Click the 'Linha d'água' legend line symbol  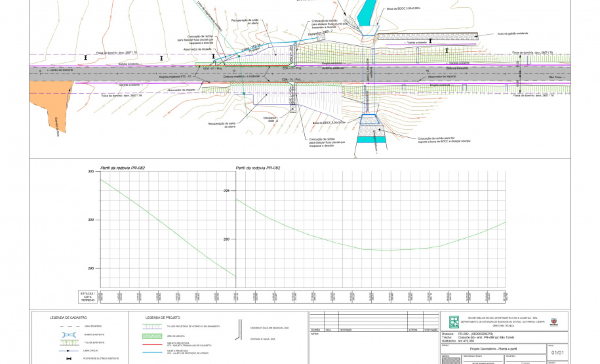coord(68,351)
